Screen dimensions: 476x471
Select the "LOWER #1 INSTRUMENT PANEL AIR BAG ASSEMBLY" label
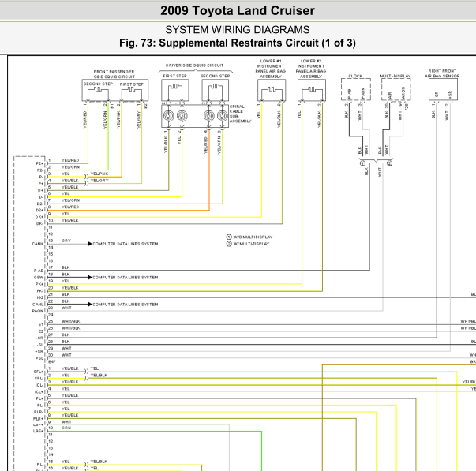coord(270,69)
